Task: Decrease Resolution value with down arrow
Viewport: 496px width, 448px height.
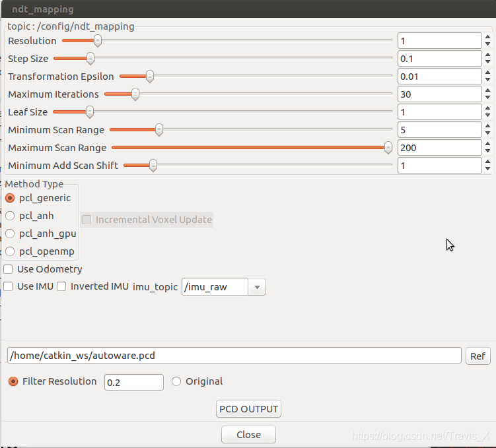Action: 488,44
